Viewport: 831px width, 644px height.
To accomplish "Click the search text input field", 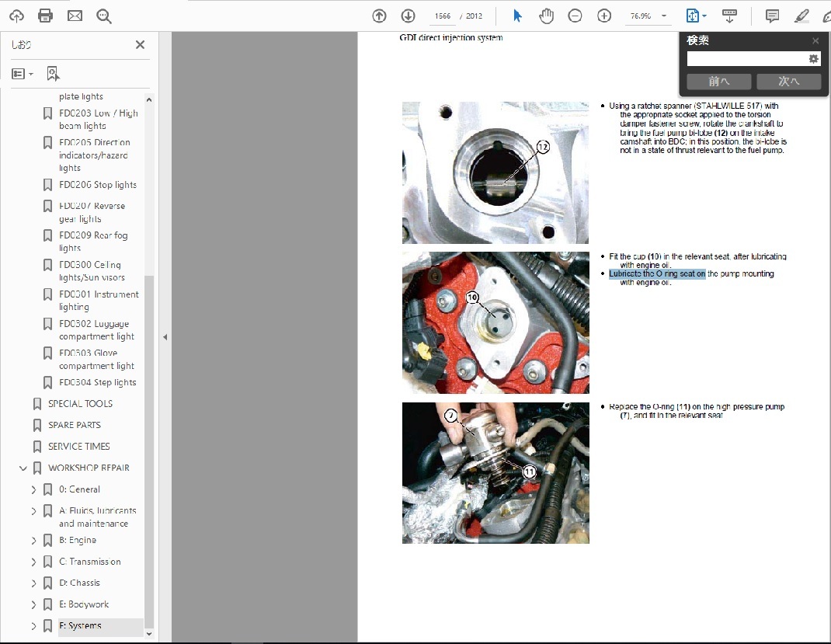I will [x=746, y=59].
